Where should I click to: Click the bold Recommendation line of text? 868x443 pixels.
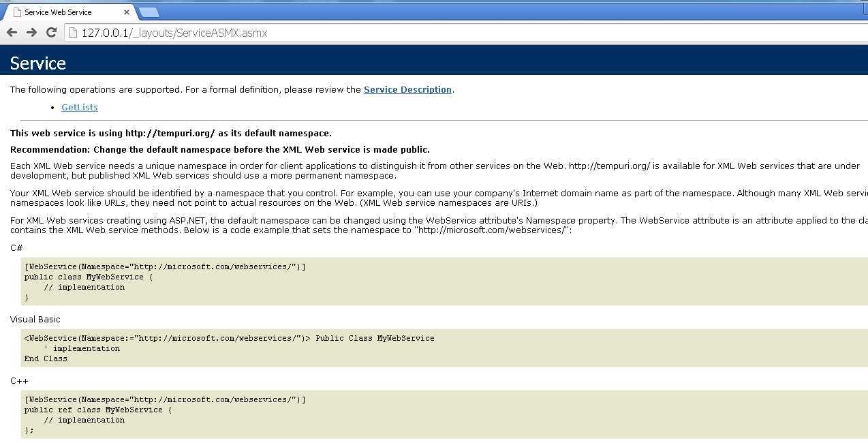click(219, 149)
